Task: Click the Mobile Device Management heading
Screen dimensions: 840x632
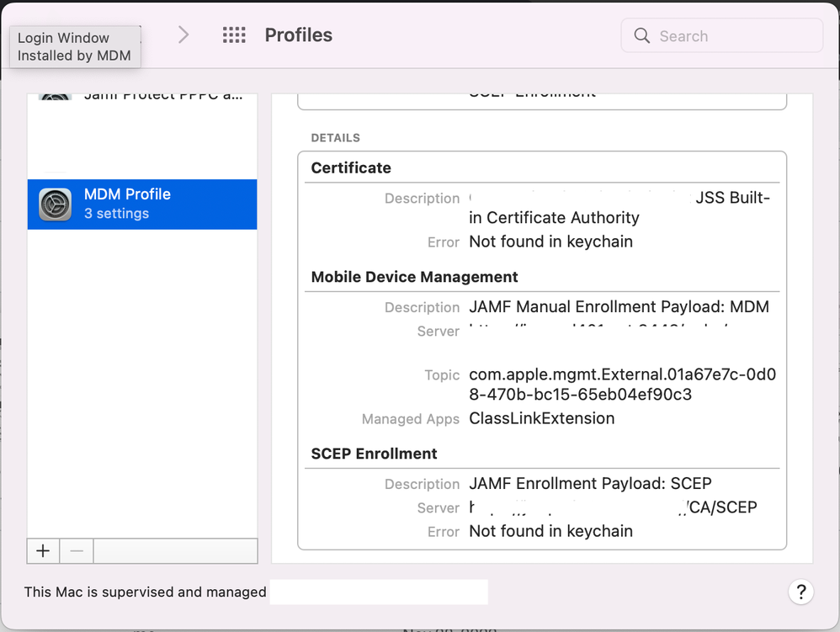Action: (414, 277)
